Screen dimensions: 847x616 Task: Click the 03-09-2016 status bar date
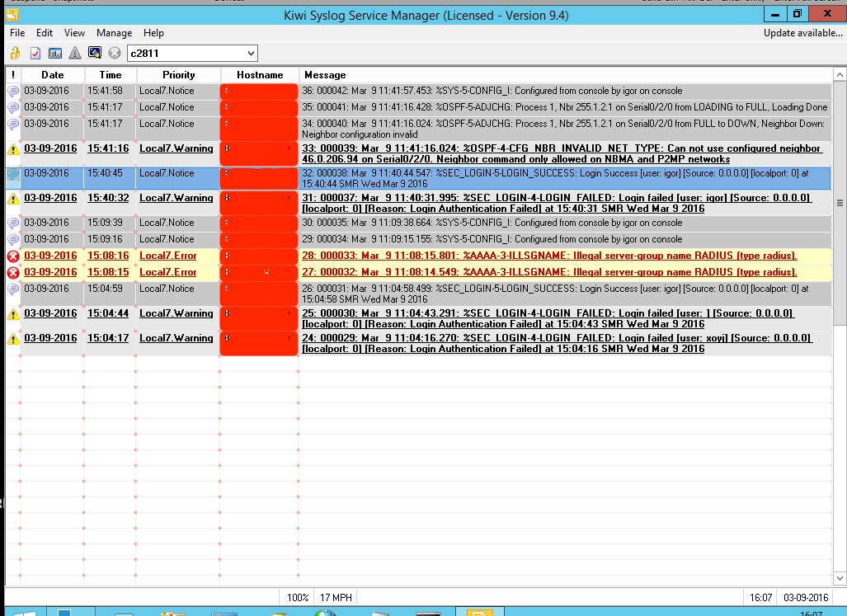[806, 598]
